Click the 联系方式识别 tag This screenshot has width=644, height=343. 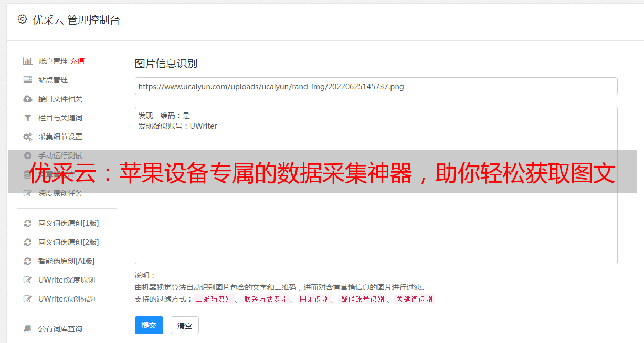coord(266,299)
